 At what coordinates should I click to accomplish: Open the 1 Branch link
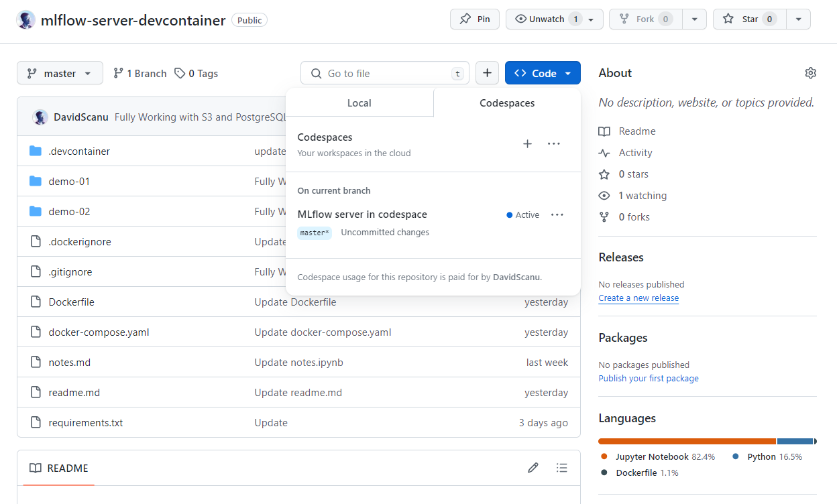click(139, 74)
